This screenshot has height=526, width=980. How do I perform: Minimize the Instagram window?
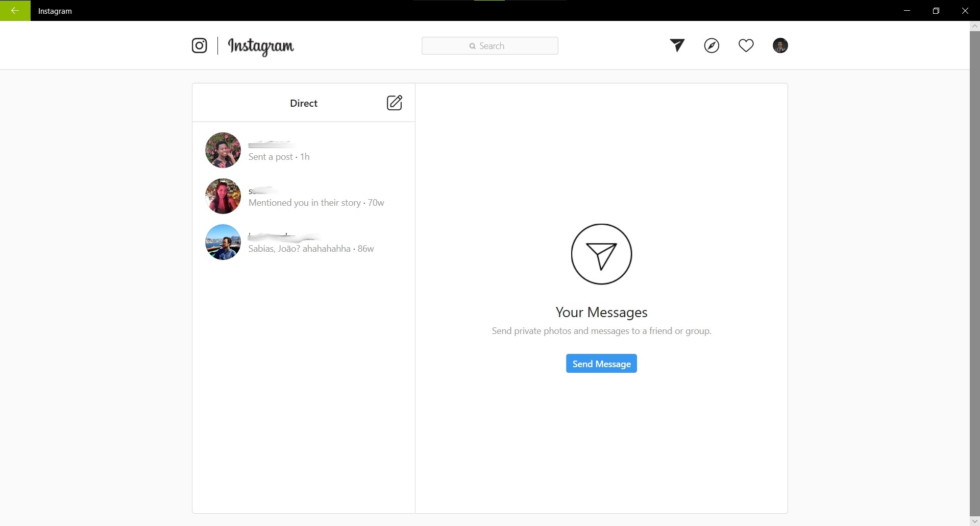coord(907,10)
